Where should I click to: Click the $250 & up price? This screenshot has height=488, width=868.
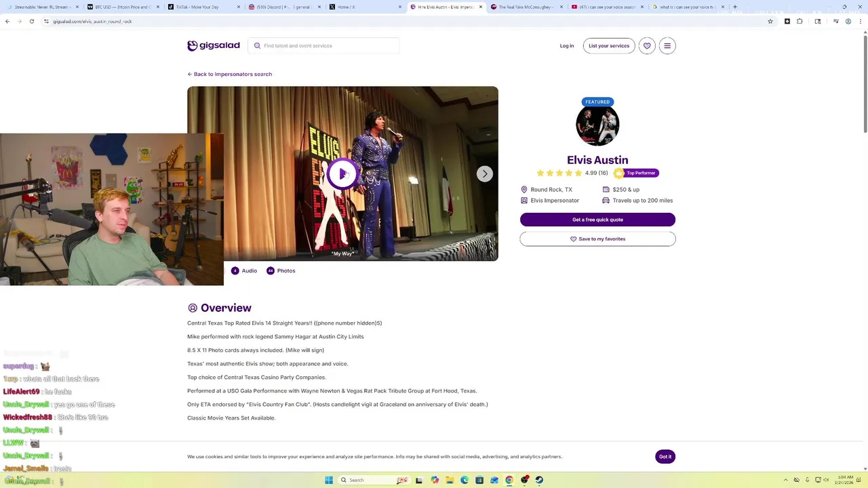coord(620,190)
